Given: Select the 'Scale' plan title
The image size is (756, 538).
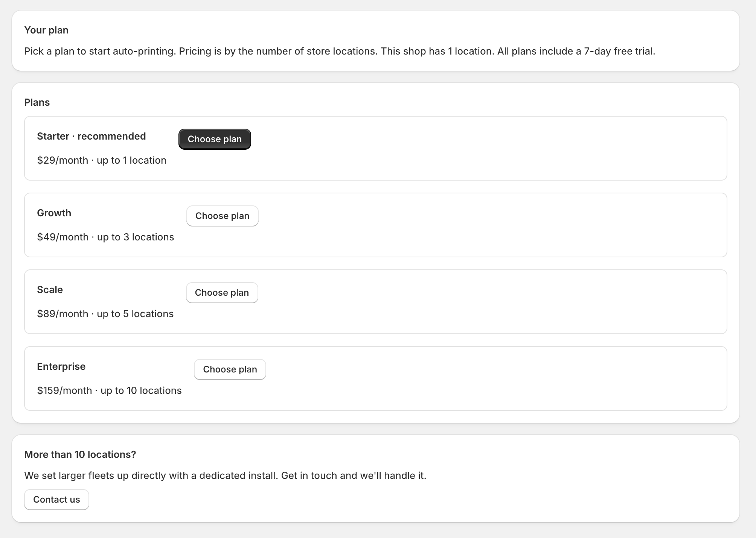Looking at the screenshot, I should [x=50, y=290].
